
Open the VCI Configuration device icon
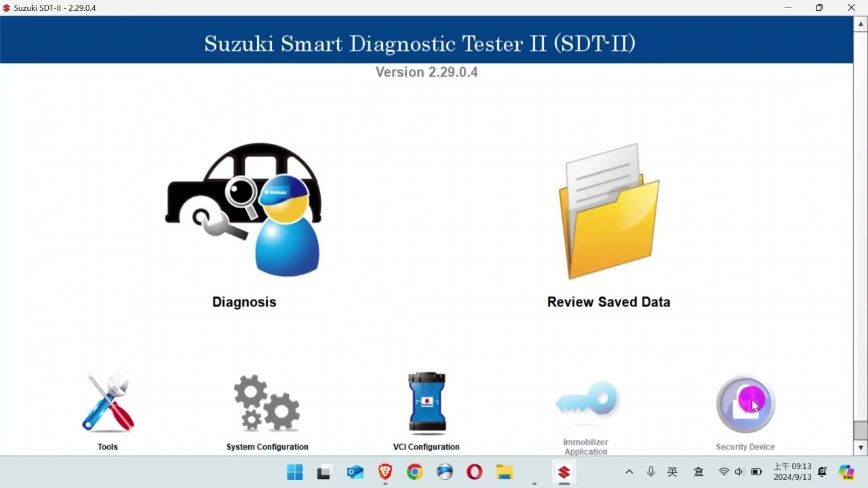(427, 403)
